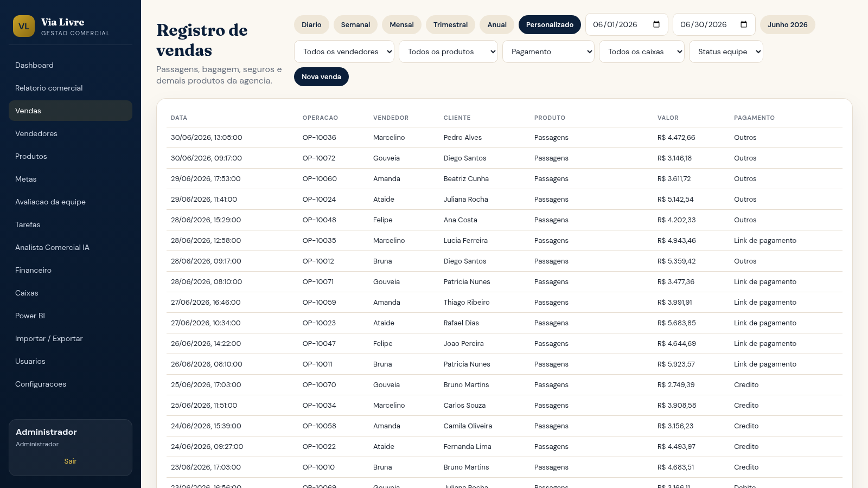
Task: Open Power BI page
Action: tap(71, 316)
